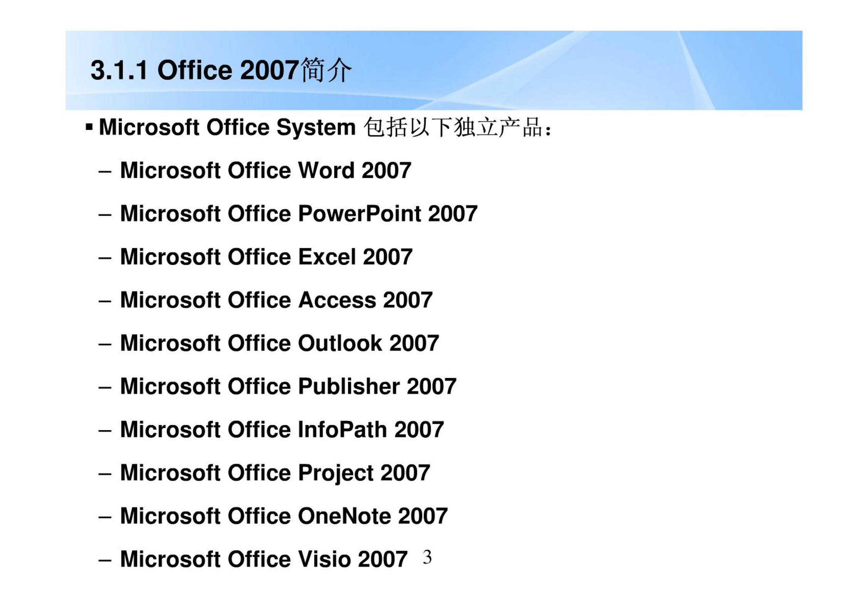Click the slide title "3.1.1 Office 2007简介"
The image size is (868, 614).
[221, 70]
